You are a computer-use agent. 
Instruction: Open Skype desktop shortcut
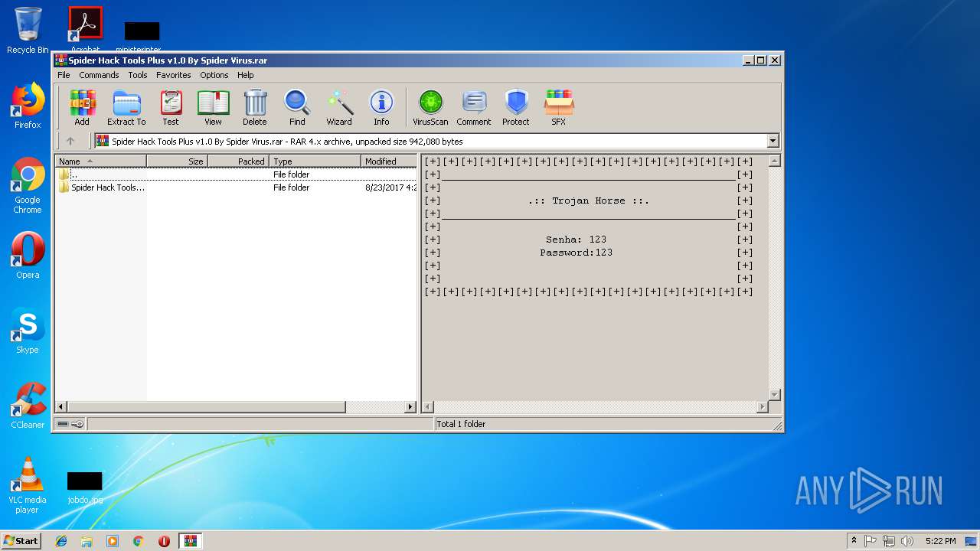tap(28, 331)
